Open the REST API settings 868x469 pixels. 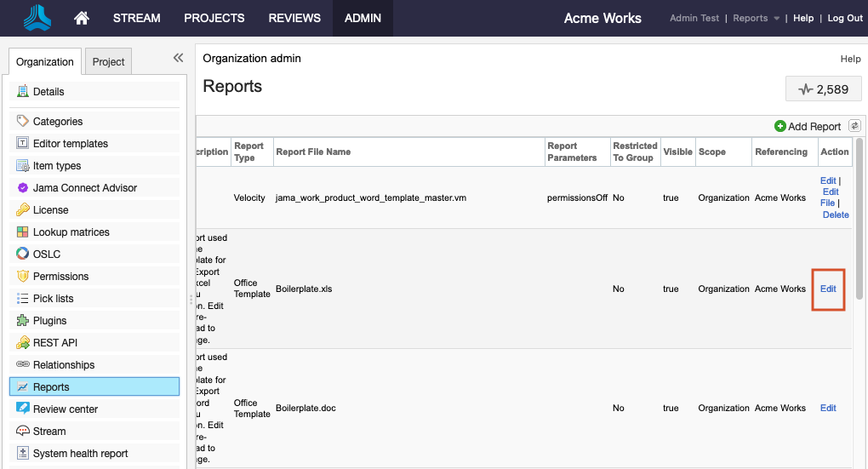pos(55,343)
